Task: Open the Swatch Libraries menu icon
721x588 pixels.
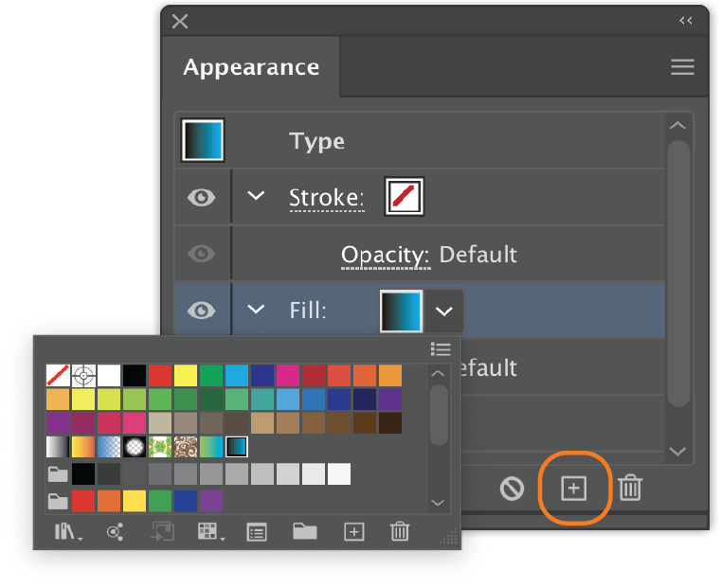Action: pos(68,532)
